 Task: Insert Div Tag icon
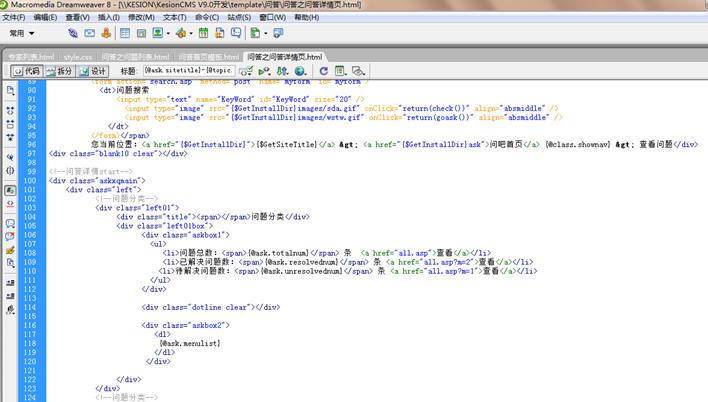point(141,33)
